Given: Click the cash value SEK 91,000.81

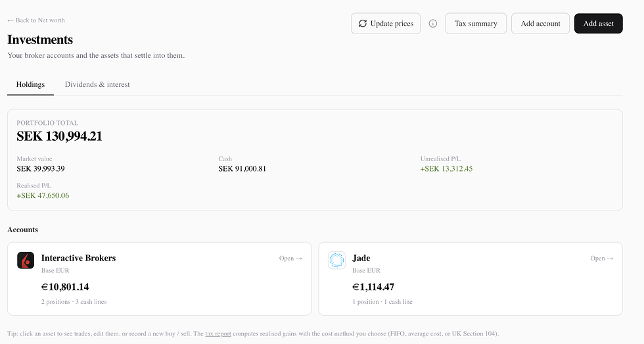Looking at the screenshot, I should (x=242, y=168).
